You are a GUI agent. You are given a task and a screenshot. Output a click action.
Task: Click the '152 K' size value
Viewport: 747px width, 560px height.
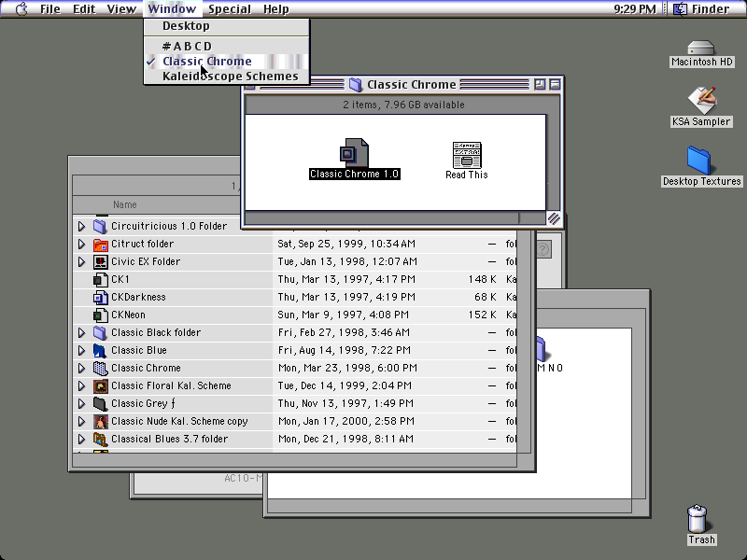coord(482,315)
